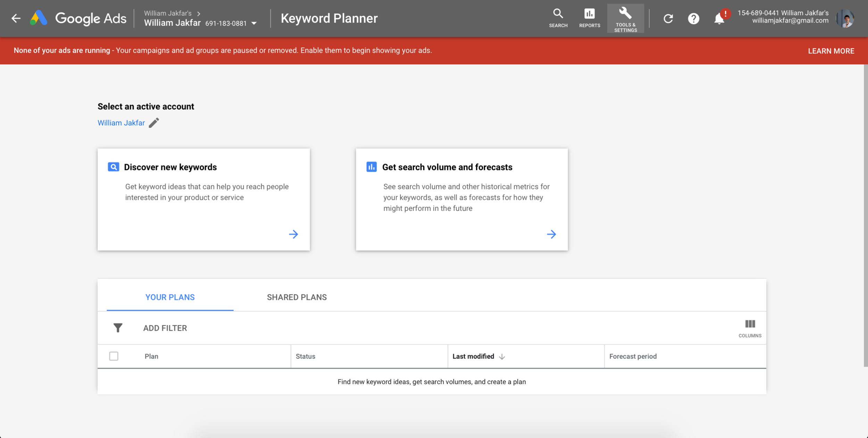Open the Columns selector icon
Screen dimensions: 868x438
[750, 328]
